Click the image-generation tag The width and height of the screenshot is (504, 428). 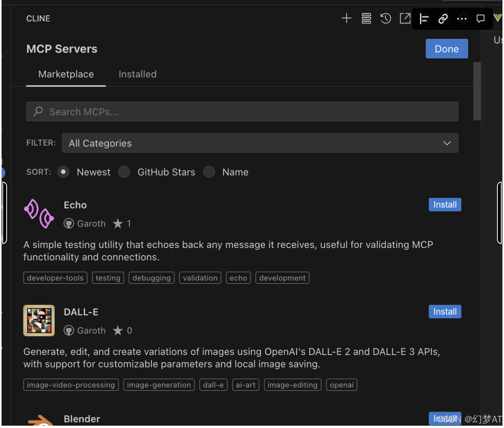pos(159,385)
